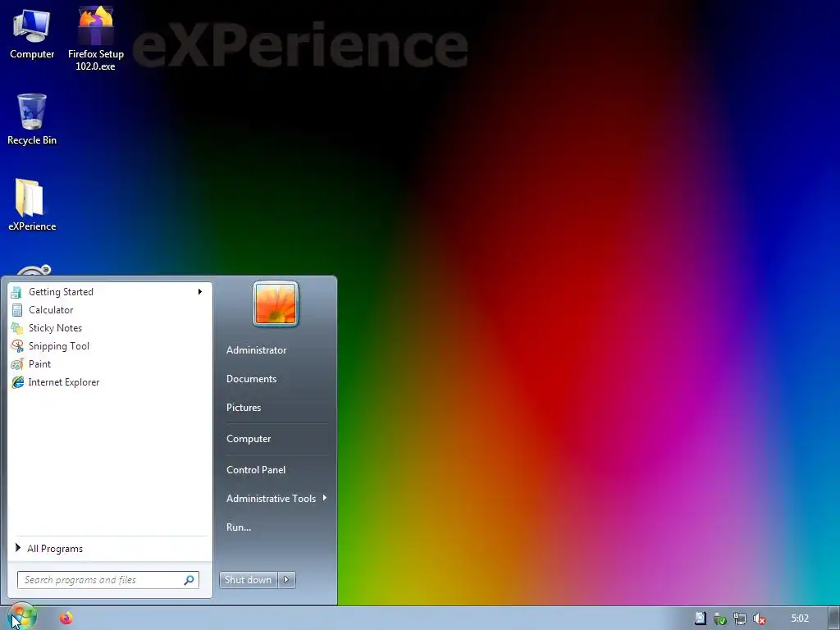This screenshot has height=630, width=840.
Task: Open Firefox from the taskbar
Action: pyautogui.click(x=66, y=619)
